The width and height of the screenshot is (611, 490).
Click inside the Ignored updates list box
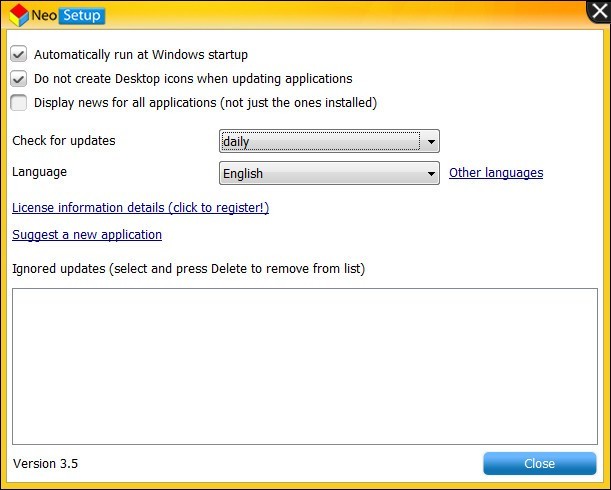(x=305, y=366)
